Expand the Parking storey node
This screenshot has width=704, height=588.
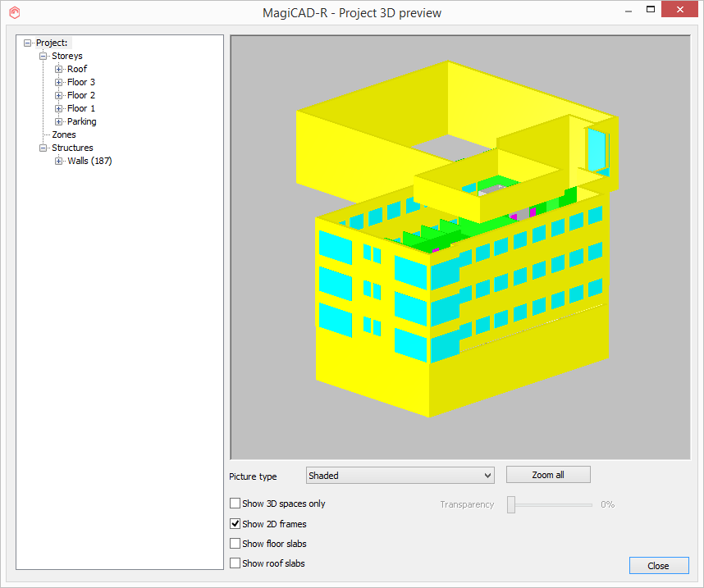(58, 121)
